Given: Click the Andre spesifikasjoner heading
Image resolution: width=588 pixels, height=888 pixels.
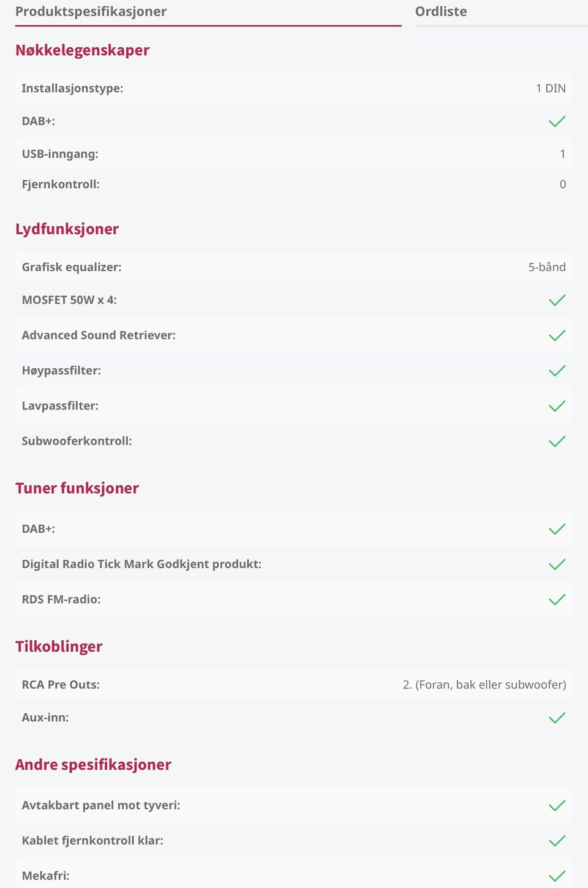Looking at the screenshot, I should pos(93,765).
